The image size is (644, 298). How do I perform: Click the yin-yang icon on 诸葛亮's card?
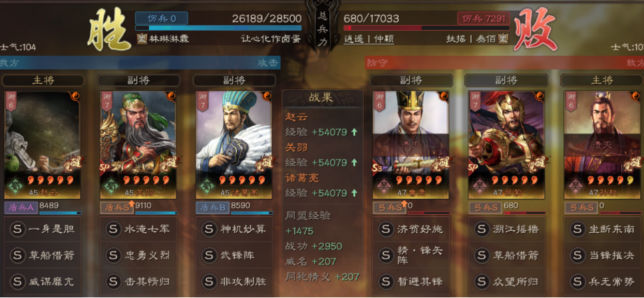(x=267, y=96)
